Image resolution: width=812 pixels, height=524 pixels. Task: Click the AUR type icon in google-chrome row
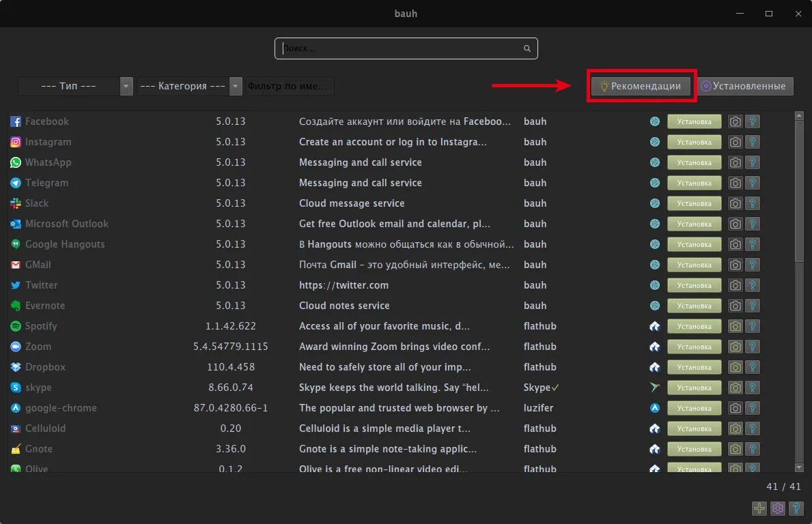click(654, 408)
